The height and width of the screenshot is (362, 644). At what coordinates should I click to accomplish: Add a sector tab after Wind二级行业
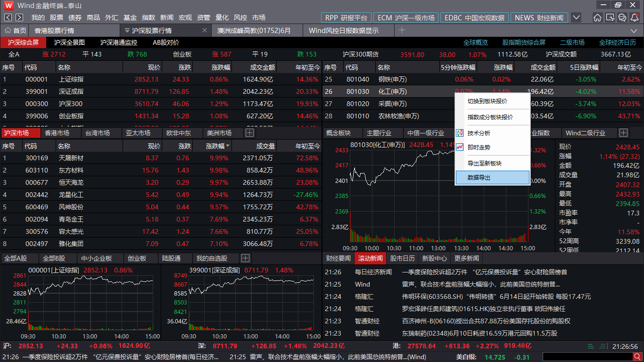pos(624,133)
